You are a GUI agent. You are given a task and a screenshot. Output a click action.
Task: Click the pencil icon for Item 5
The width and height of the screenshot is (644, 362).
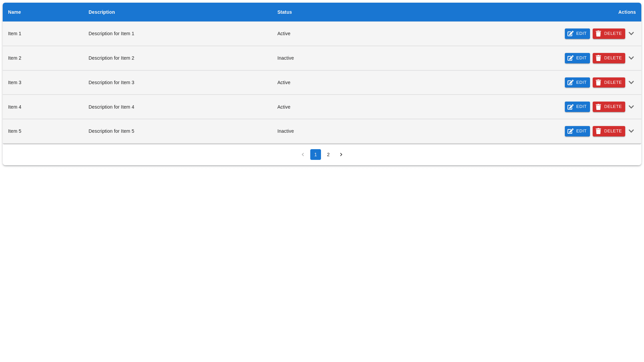pyautogui.click(x=570, y=131)
